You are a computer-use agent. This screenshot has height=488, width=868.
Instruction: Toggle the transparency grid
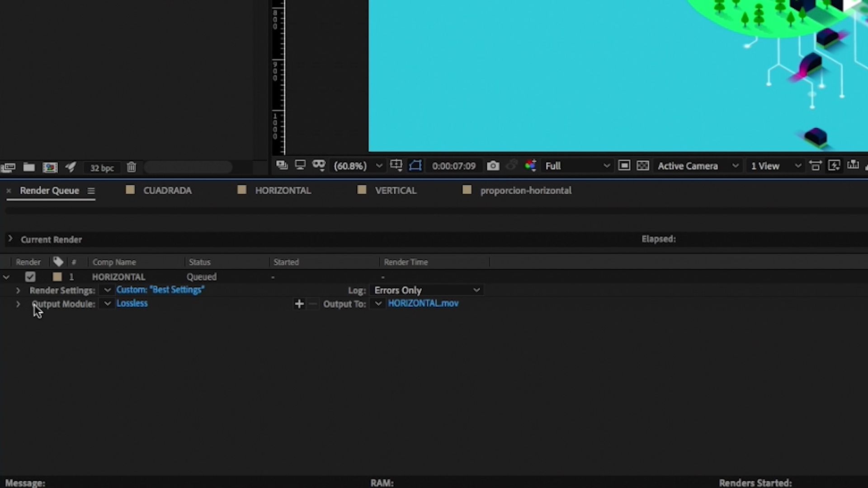pyautogui.click(x=643, y=166)
